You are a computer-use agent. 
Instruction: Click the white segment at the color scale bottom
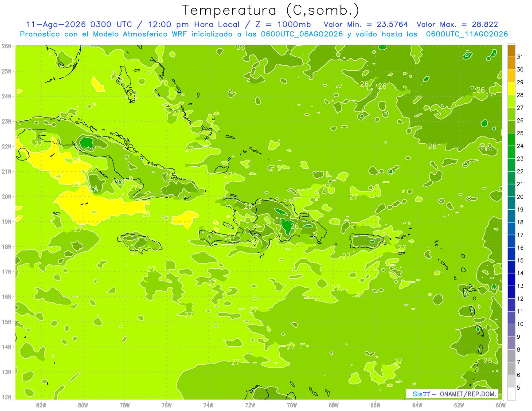(511, 394)
